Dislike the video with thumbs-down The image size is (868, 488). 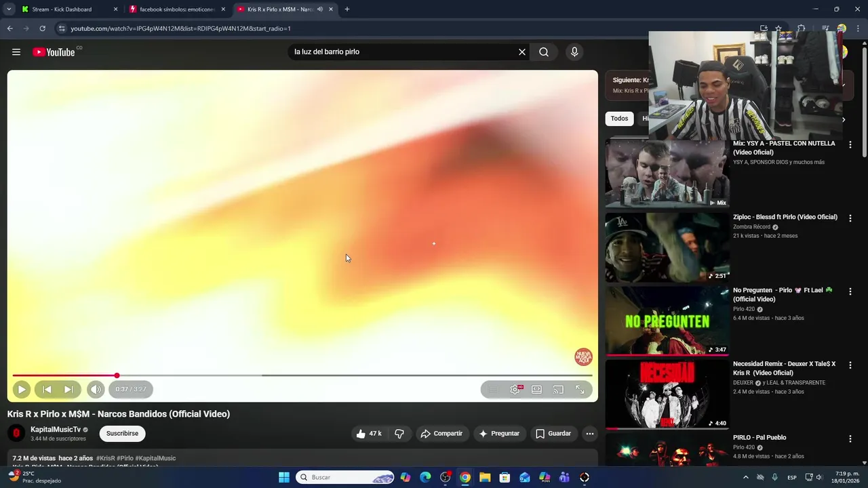[x=399, y=434]
